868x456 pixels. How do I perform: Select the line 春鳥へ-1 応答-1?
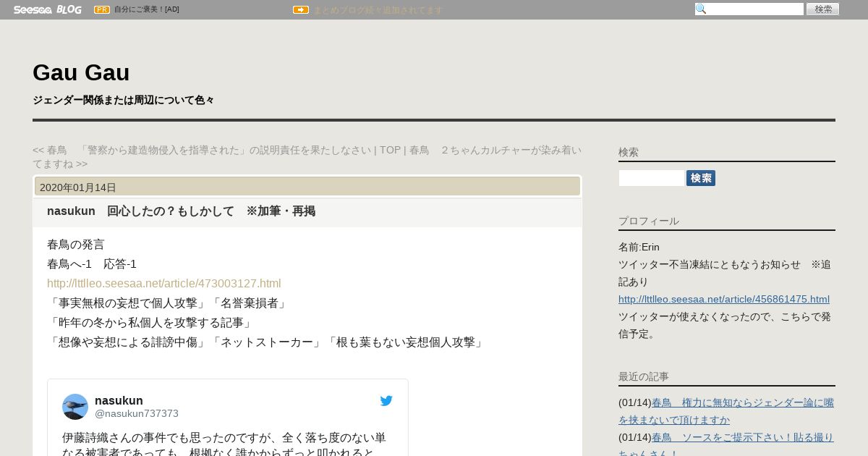click(92, 263)
